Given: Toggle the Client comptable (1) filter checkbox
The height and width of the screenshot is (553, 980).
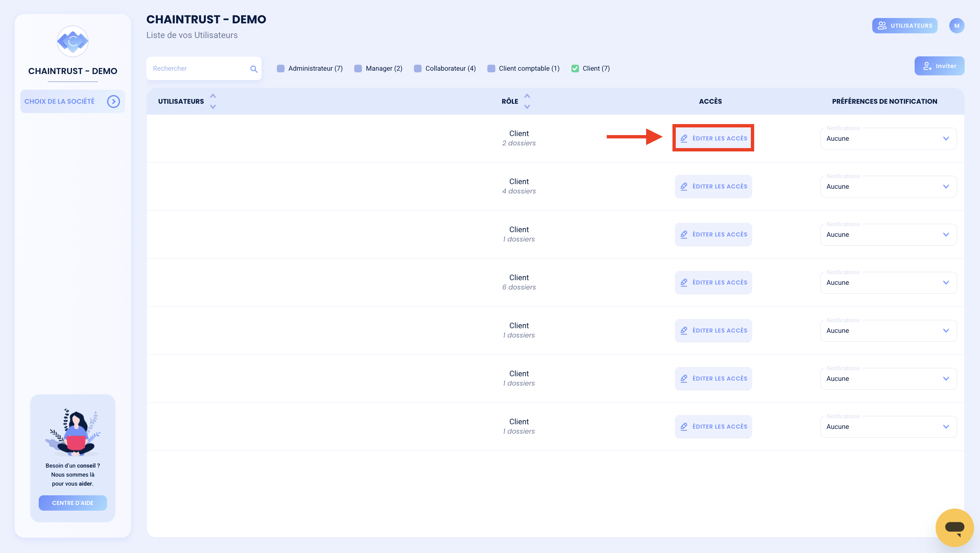Looking at the screenshot, I should coord(491,68).
